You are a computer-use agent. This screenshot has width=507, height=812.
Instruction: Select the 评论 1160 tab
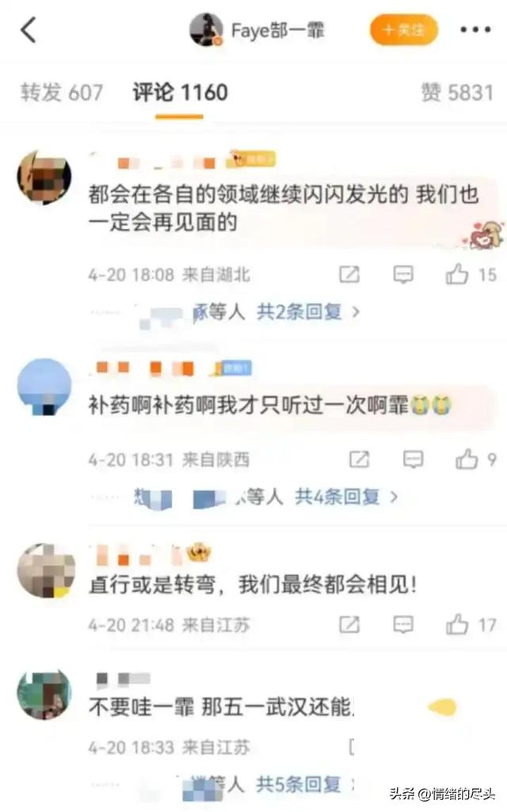coord(180,93)
